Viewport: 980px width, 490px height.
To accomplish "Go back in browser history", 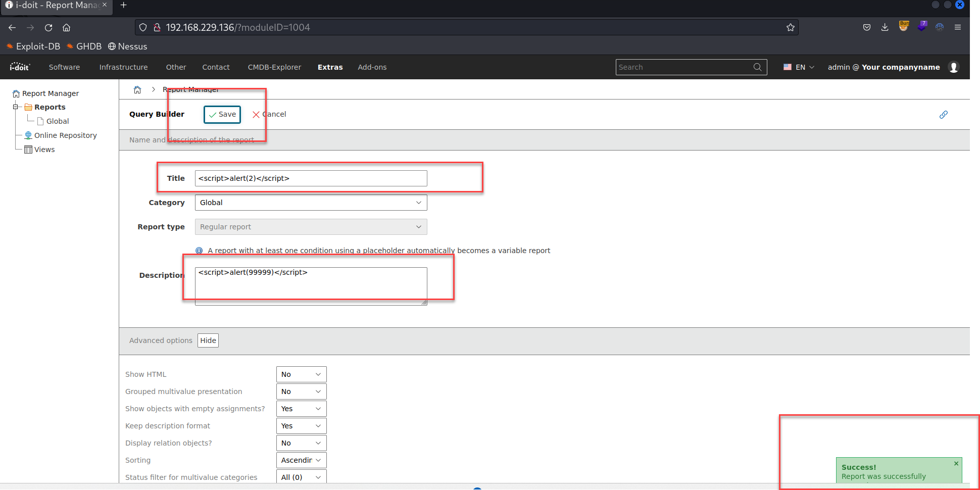I will 12,27.
